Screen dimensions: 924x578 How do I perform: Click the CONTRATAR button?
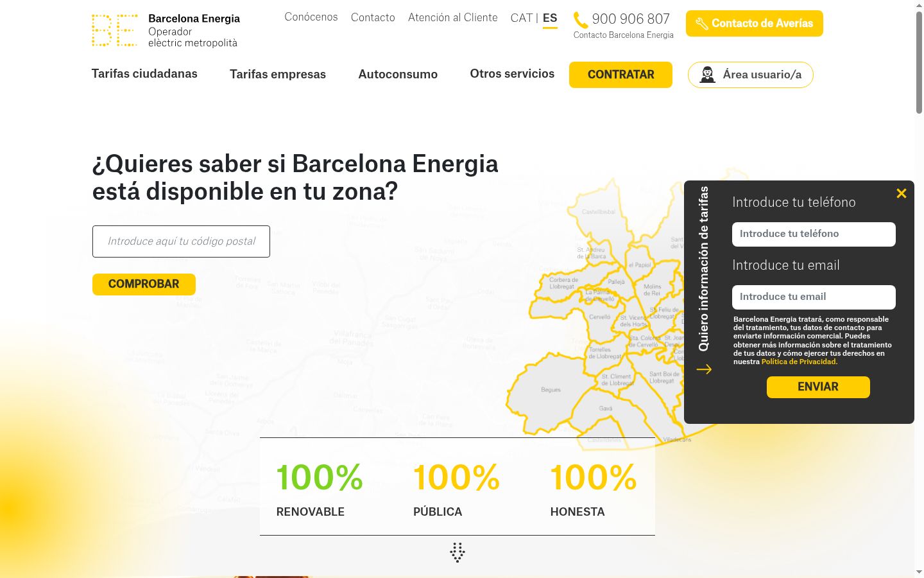pos(620,74)
